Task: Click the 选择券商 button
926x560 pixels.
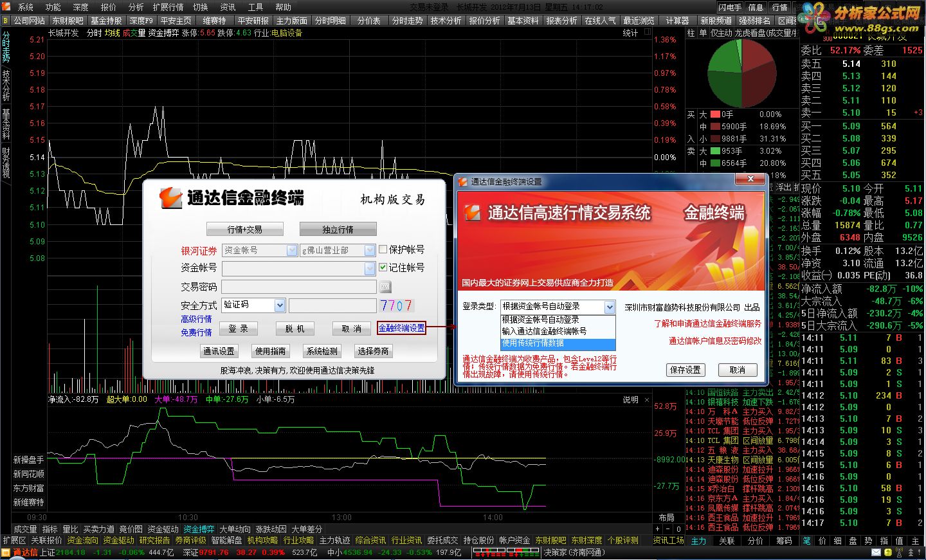Action: (373, 351)
